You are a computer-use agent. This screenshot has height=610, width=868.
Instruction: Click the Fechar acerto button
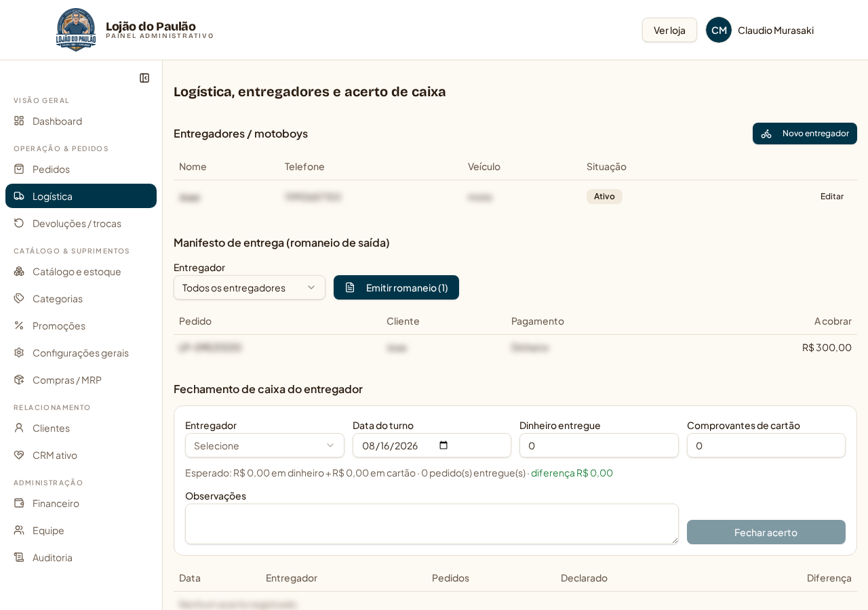coord(766,532)
